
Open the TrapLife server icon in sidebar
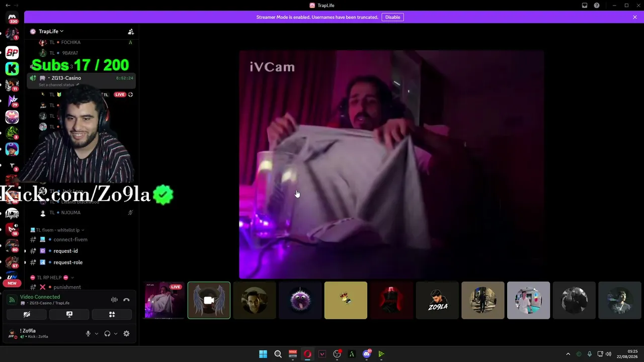pos(12,214)
